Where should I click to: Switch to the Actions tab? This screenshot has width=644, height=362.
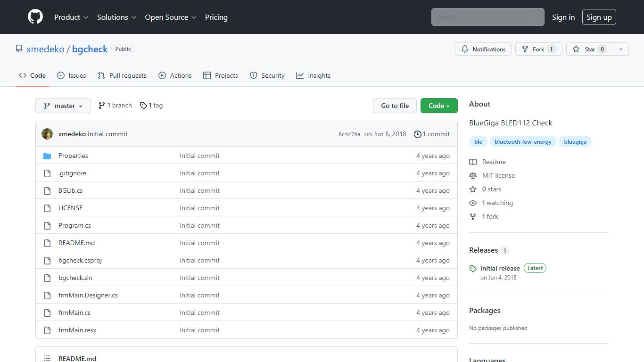pos(175,75)
